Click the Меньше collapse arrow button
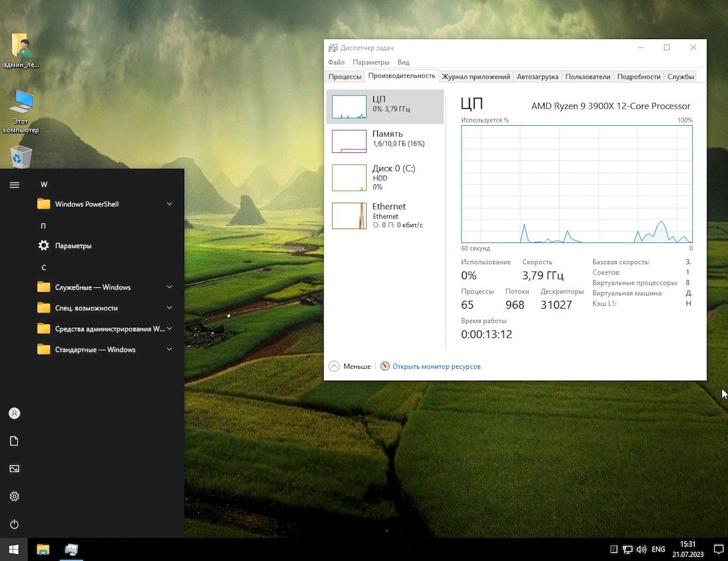728x561 pixels. click(334, 366)
